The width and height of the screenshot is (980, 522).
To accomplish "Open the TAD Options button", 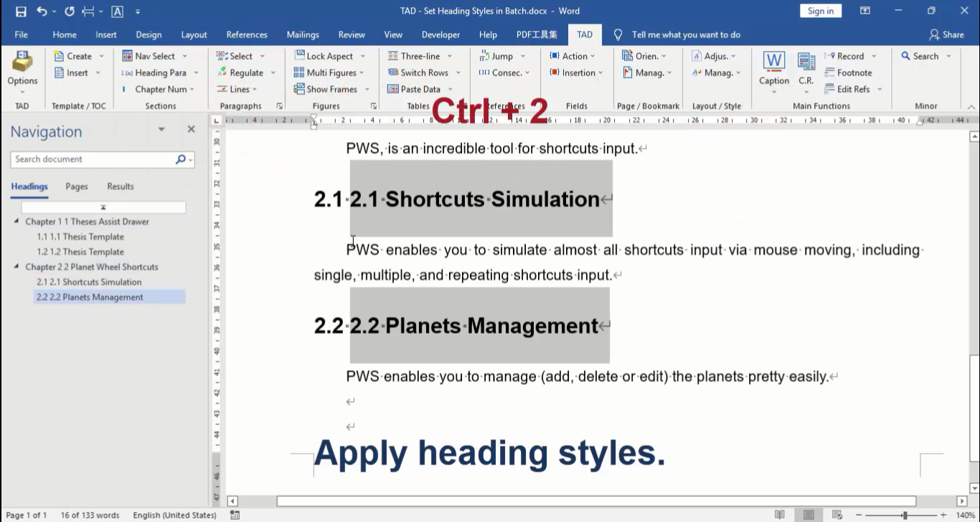I will pyautogui.click(x=22, y=73).
